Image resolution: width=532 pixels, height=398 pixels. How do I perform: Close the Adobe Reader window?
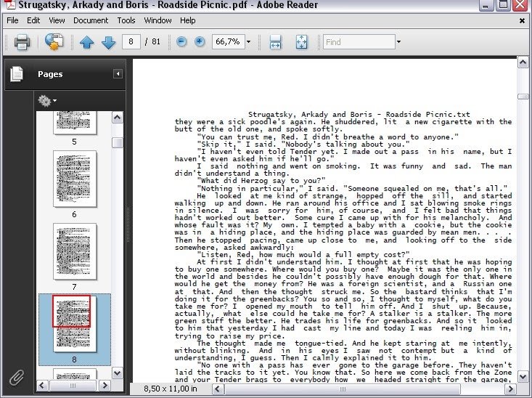(520, 4)
